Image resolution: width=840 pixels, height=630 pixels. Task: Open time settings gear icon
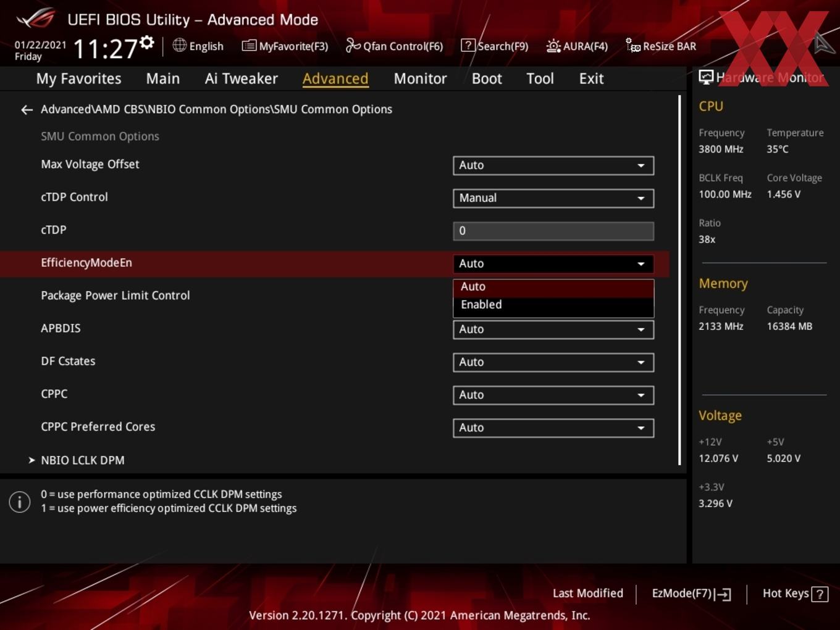click(146, 42)
